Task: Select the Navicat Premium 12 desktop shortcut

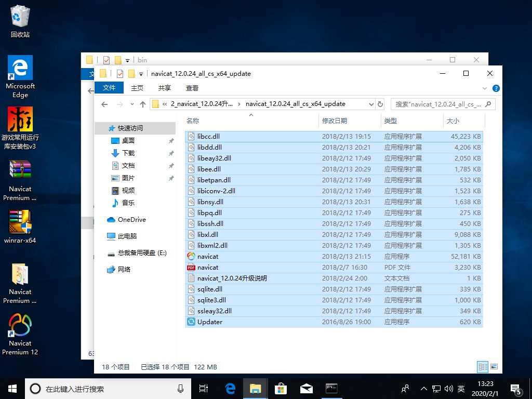Action: point(20,334)
